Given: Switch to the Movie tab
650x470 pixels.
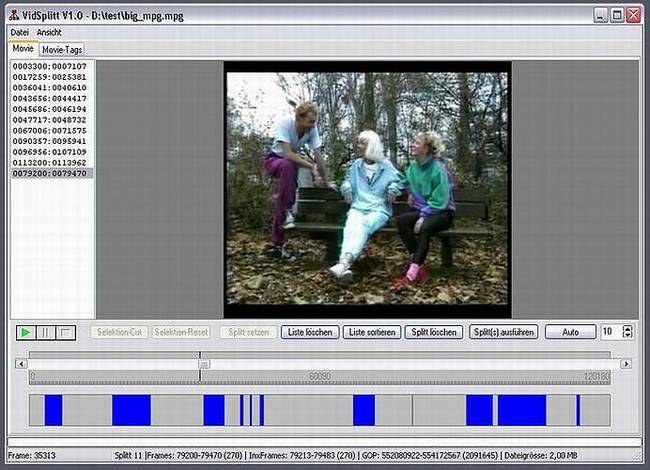Looking at the screenshot, I should pyautogui.click(x=23, y=48).
